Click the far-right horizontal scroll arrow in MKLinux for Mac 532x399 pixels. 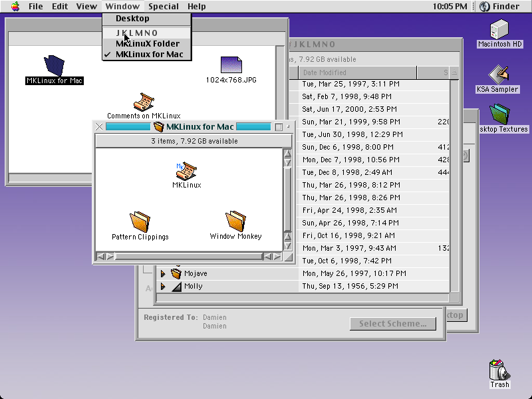click(x=277, y=257)
